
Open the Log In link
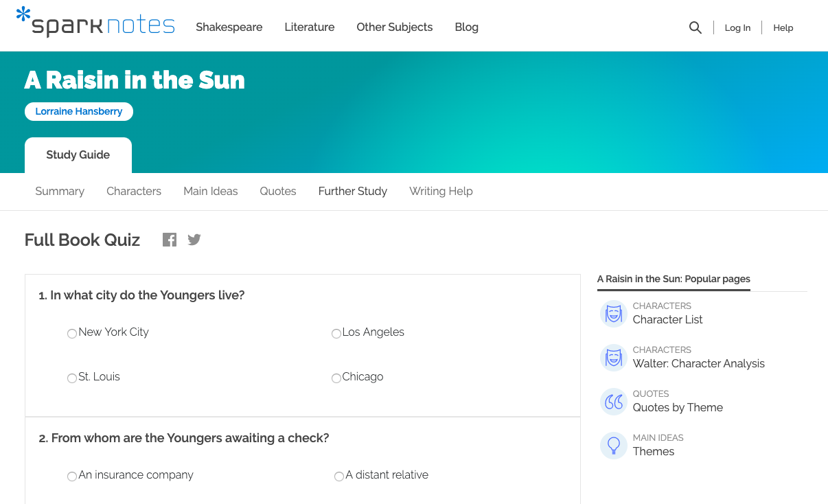point(737,27)
